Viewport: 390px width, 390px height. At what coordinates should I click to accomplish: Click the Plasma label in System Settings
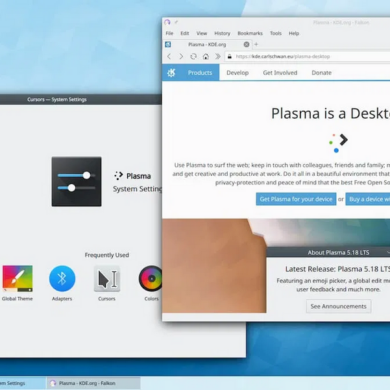pyautogui.click(x=138, y=176)
